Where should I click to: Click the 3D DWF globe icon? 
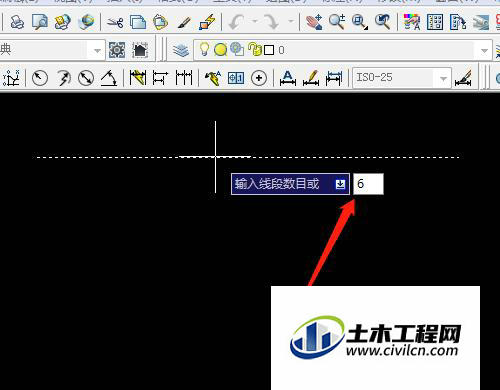[86, 22]
